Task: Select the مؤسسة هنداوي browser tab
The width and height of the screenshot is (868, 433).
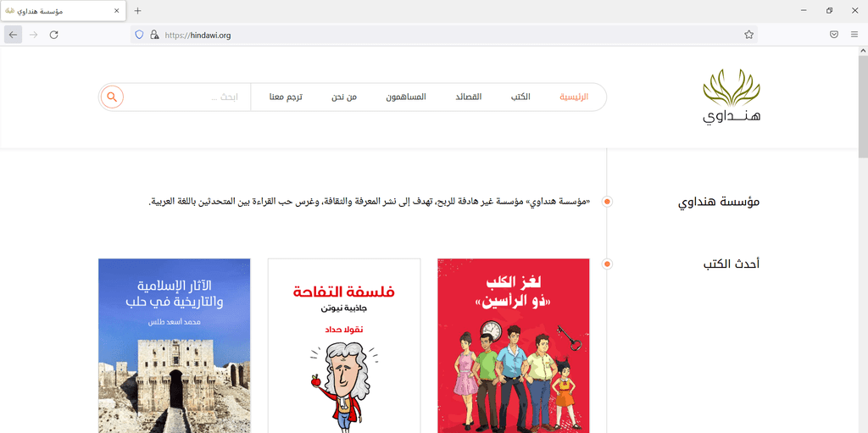Action: tap(63, 10)
